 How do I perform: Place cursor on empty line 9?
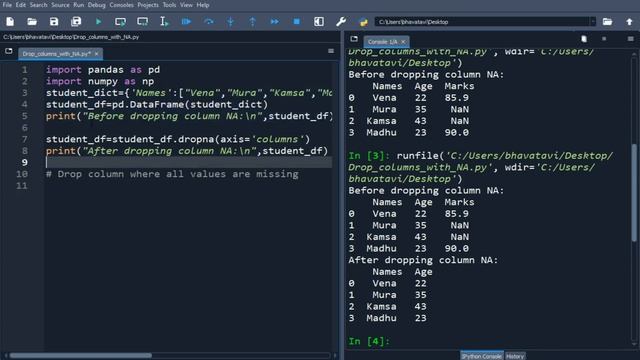click(x=189, y=162)
